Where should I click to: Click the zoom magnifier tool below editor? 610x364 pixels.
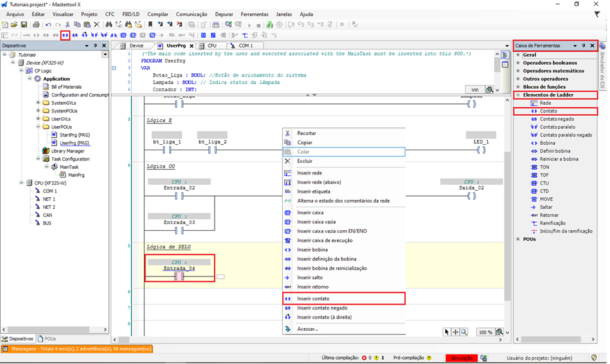coord(464,332)
